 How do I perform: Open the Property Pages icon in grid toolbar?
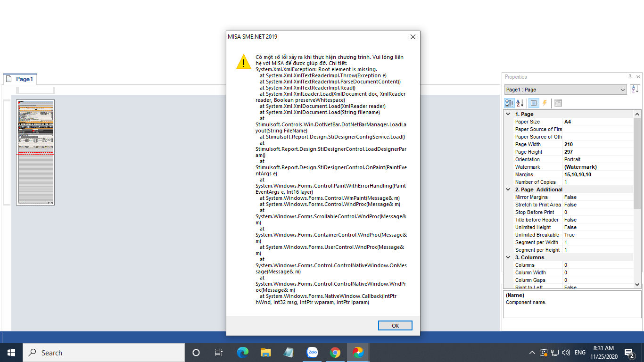[558, 103]
